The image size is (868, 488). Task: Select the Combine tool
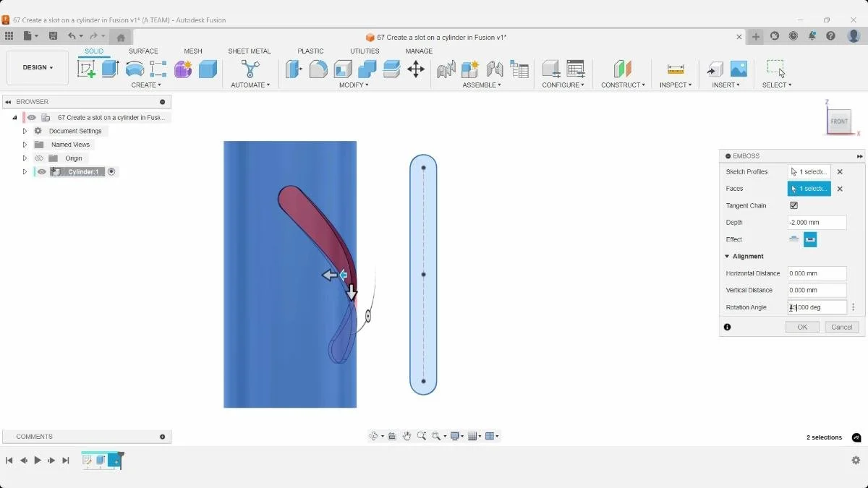coord(367,69)
